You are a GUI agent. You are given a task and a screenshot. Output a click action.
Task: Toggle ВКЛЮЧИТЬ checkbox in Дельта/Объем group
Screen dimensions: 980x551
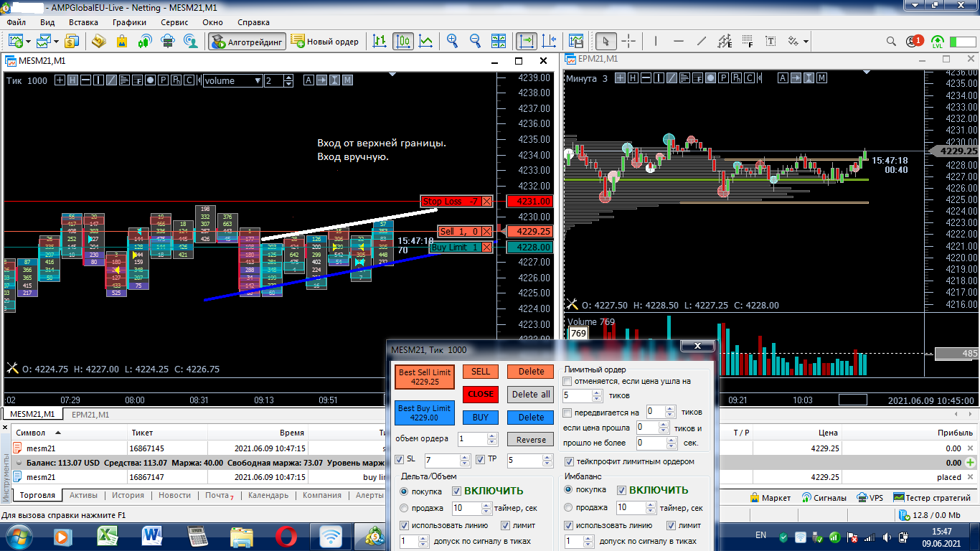[456, 491]
